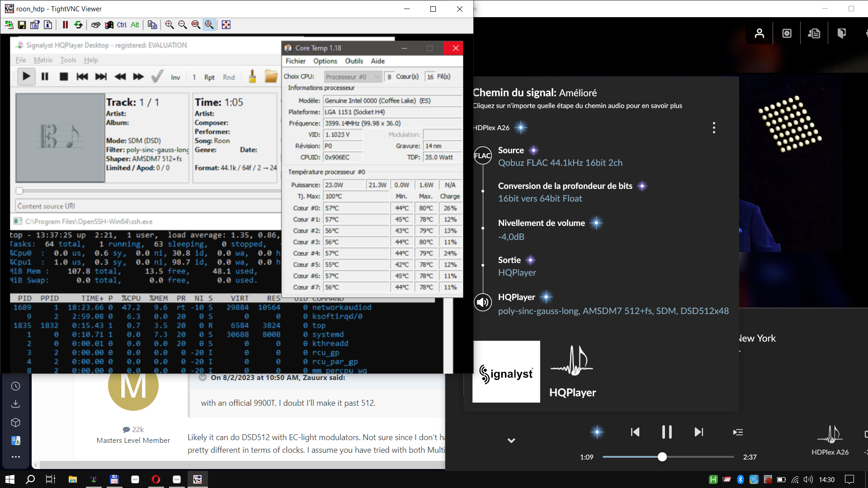The image size is (868, 488).
Task: Toggle Inv polarity in HQPlayer
Action: coord(175,77)
